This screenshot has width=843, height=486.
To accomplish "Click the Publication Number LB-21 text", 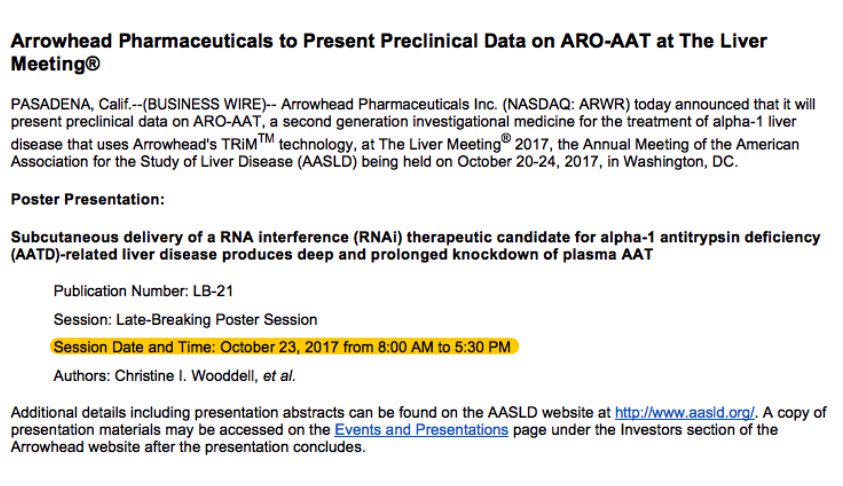I will (143, 291).
